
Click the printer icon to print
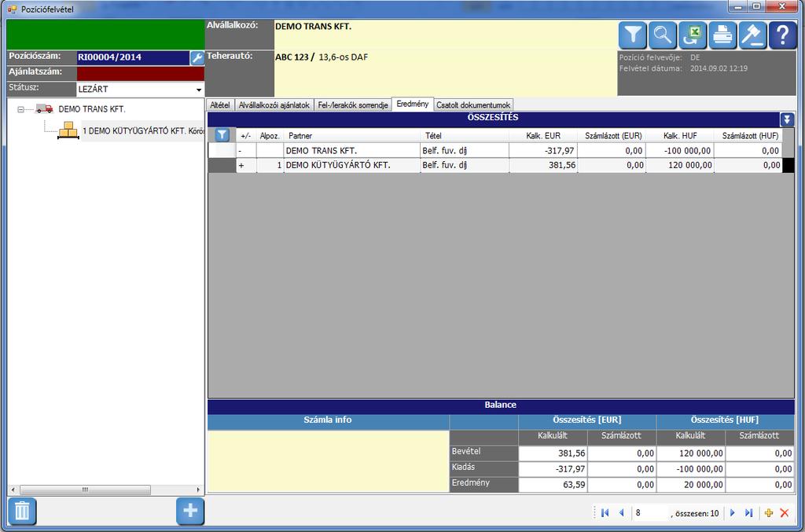[722, 35]
